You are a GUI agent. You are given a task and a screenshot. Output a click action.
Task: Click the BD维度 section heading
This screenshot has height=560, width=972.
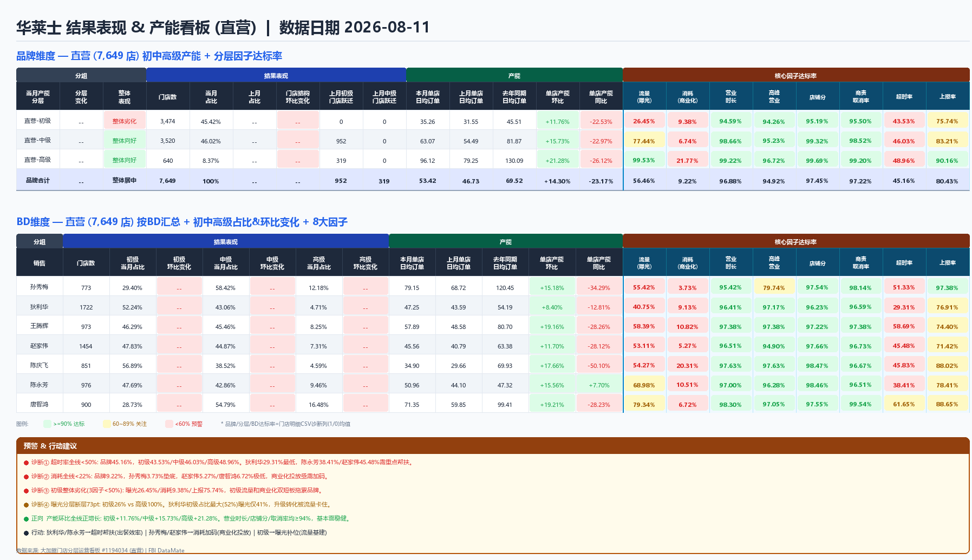pos(182,222)
